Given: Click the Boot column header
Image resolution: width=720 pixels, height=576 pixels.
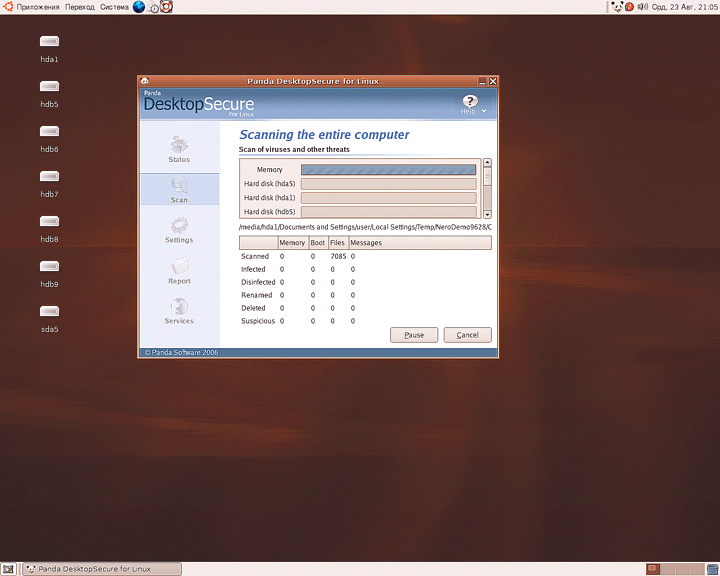Looking at the screenshot, I should coord(318,243).
